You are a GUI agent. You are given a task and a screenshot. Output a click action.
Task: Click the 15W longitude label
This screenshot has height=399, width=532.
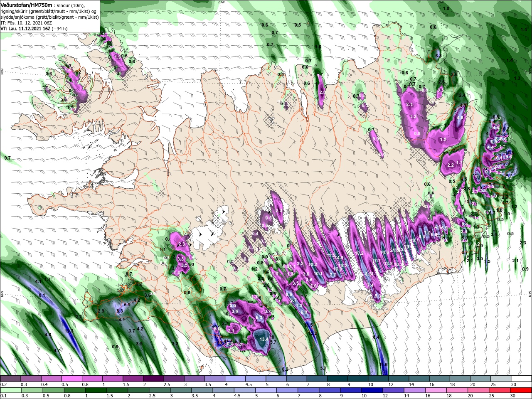440,2
